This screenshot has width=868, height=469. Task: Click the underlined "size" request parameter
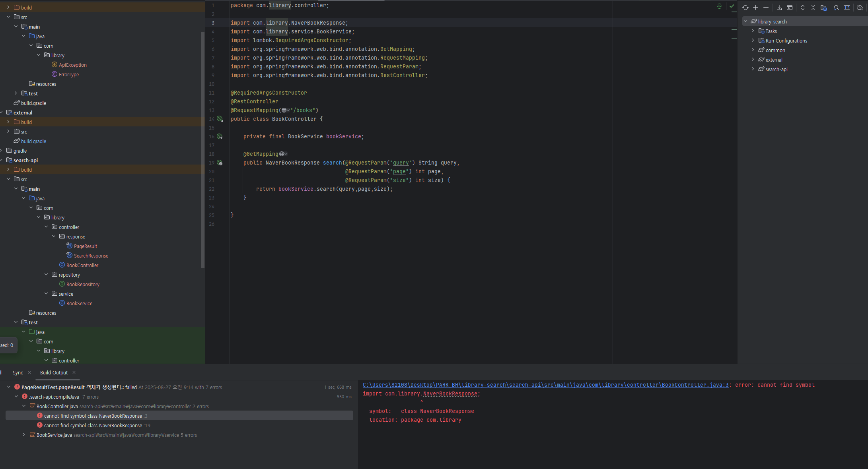coord(399,180)
